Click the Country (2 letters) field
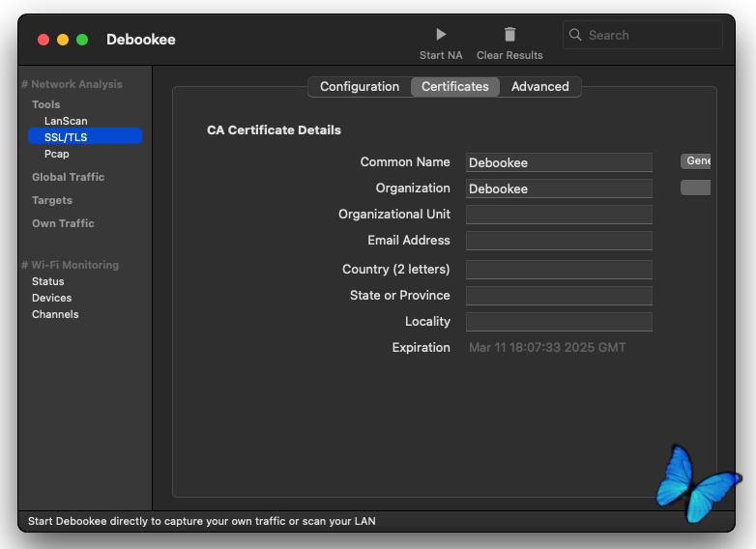This screenshot has height=549, width=756. tap(559, 270)
